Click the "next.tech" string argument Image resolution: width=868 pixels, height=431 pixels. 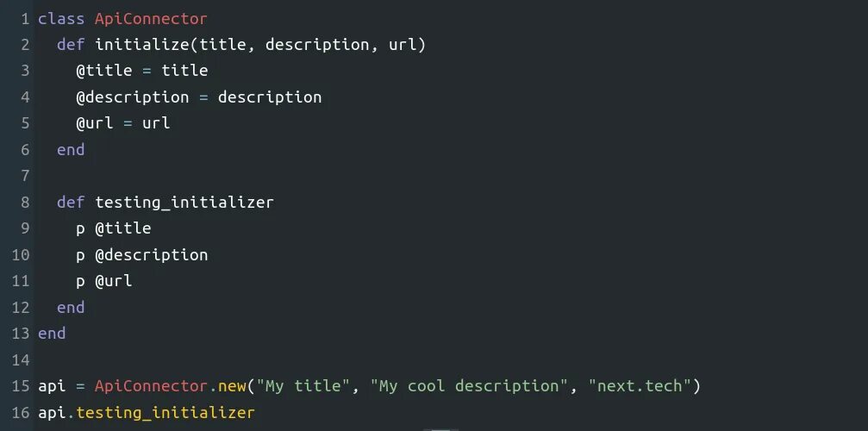point(640,386)
